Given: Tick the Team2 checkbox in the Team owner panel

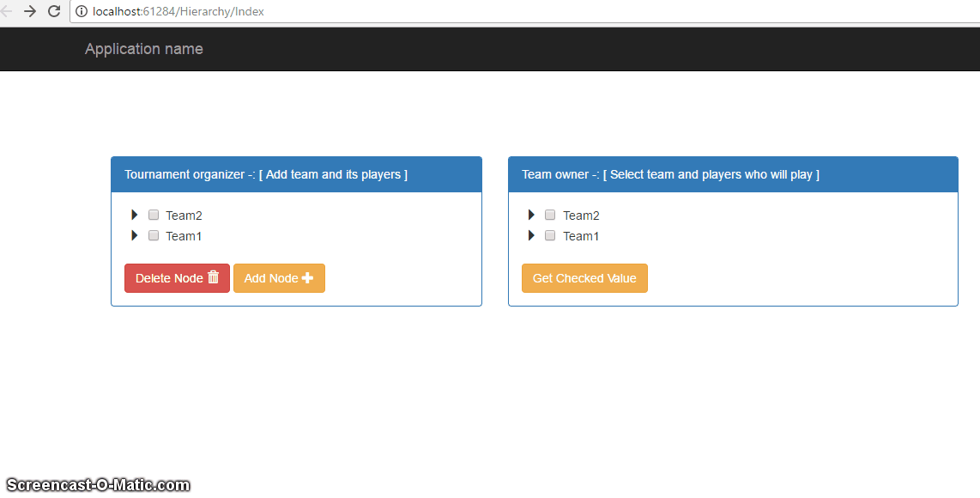Looking at the screenshot, I should tap(550, 215).
